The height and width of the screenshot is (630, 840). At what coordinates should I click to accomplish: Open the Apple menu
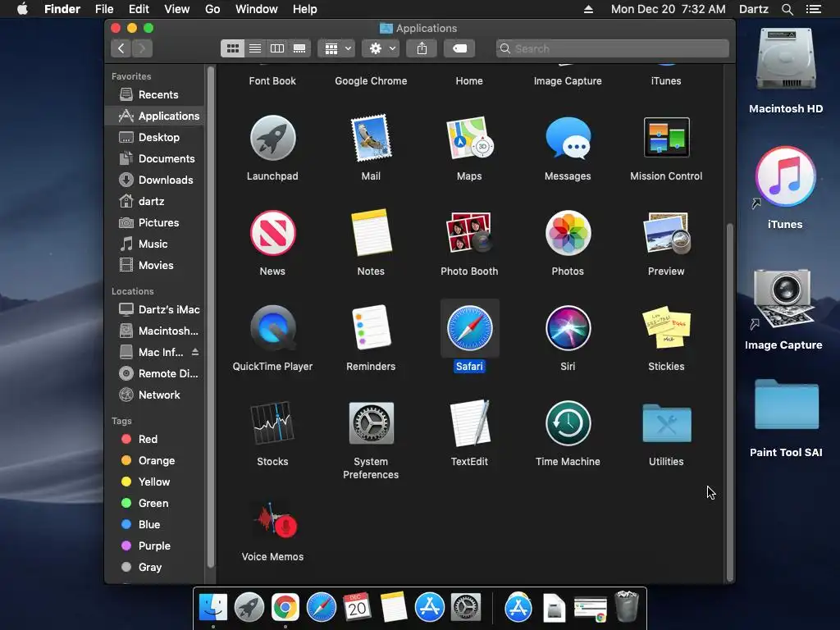click(x=22, y=9)
